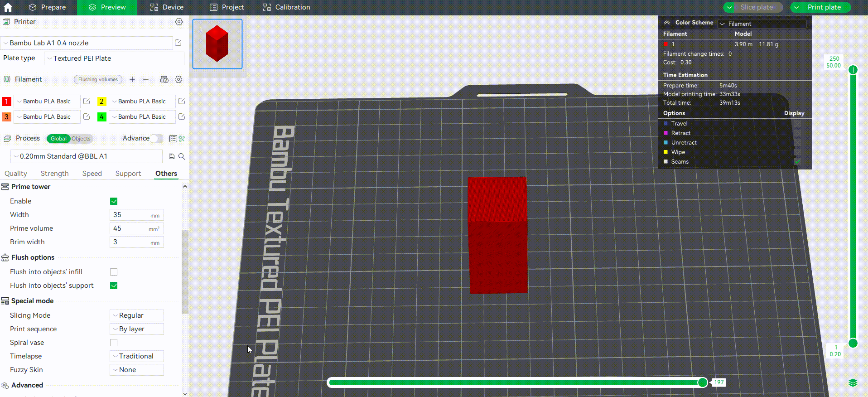Edit filament 1 preset
868x397 pixels.
click(87, 101)
